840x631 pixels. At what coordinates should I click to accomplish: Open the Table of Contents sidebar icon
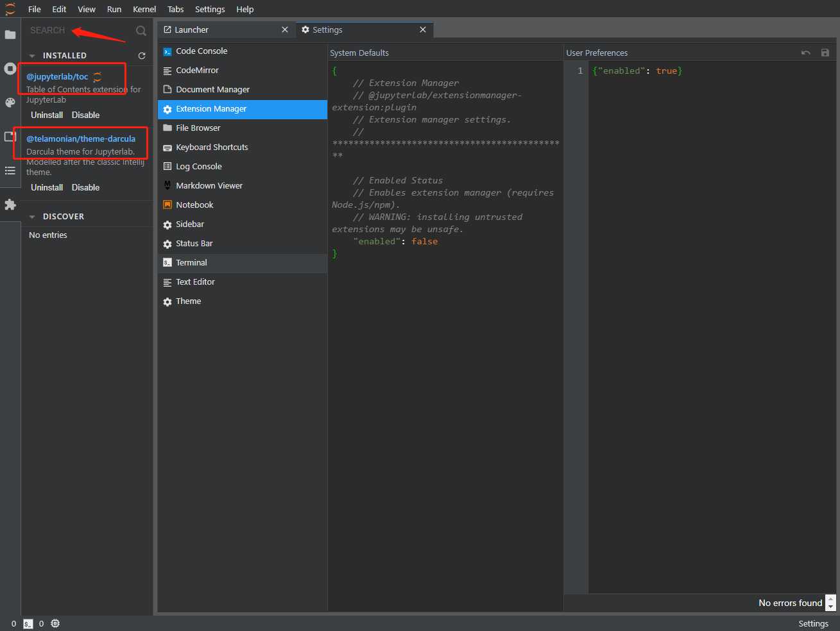[x=10, y=171]
